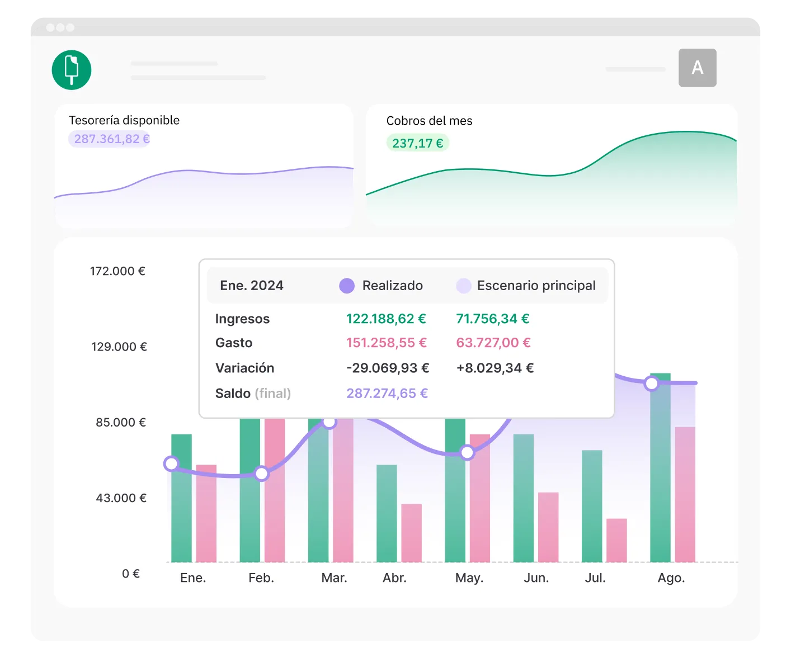This screenshot has height=672, width=791.
Task: Select the Tesorería disponible amount badge
Action: pyautogui.click(x=110, y=139)
